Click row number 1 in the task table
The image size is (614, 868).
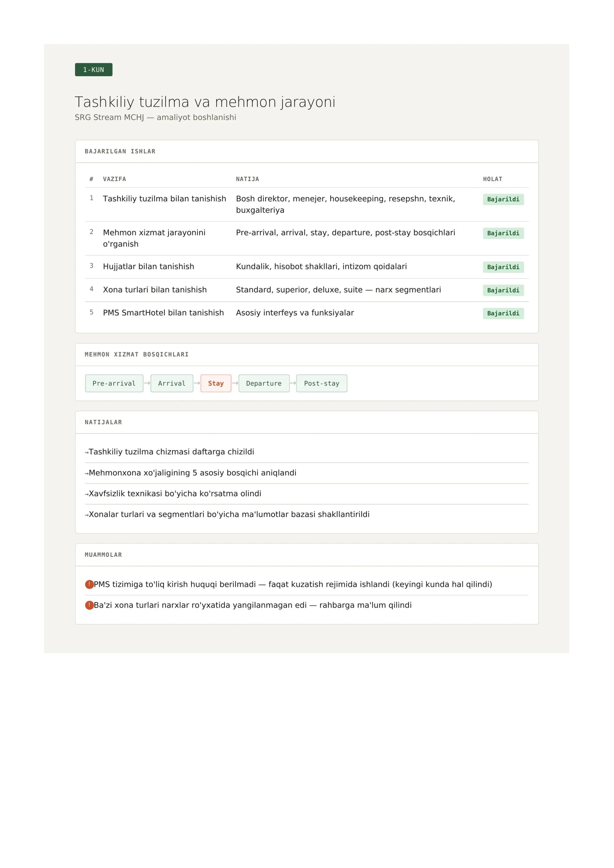pos(91,198)
